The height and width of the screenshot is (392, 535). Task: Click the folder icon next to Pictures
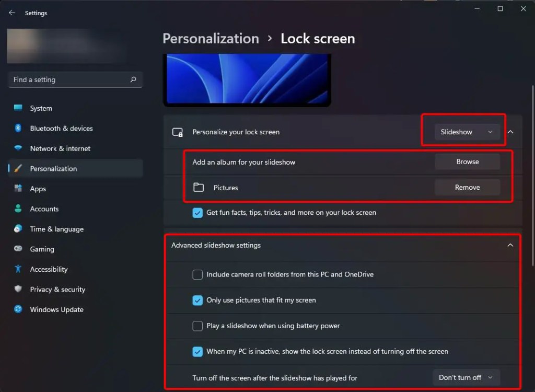(x=199, y=187)
